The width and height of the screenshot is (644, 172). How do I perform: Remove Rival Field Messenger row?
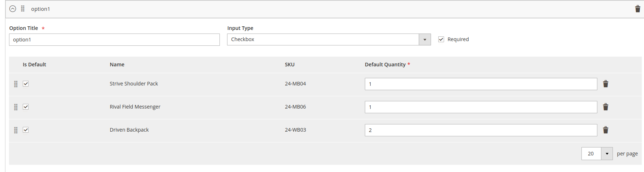pos(605,107)
